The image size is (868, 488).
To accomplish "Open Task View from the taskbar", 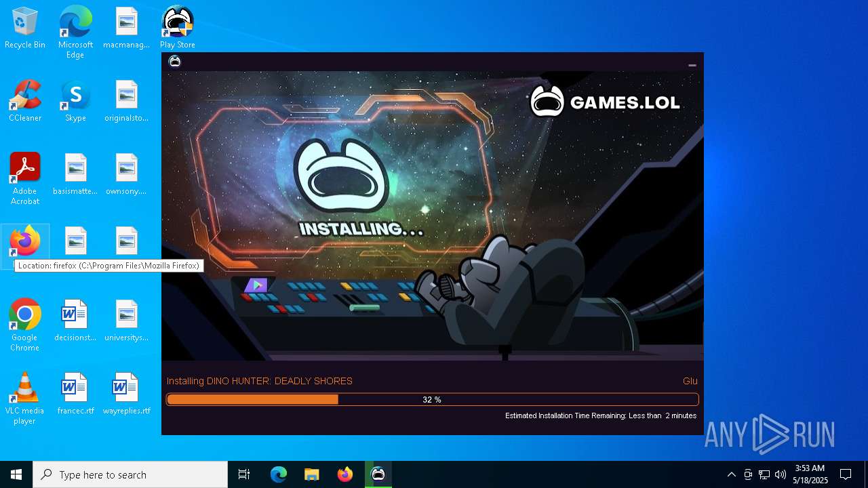I will tap(244, 474).
